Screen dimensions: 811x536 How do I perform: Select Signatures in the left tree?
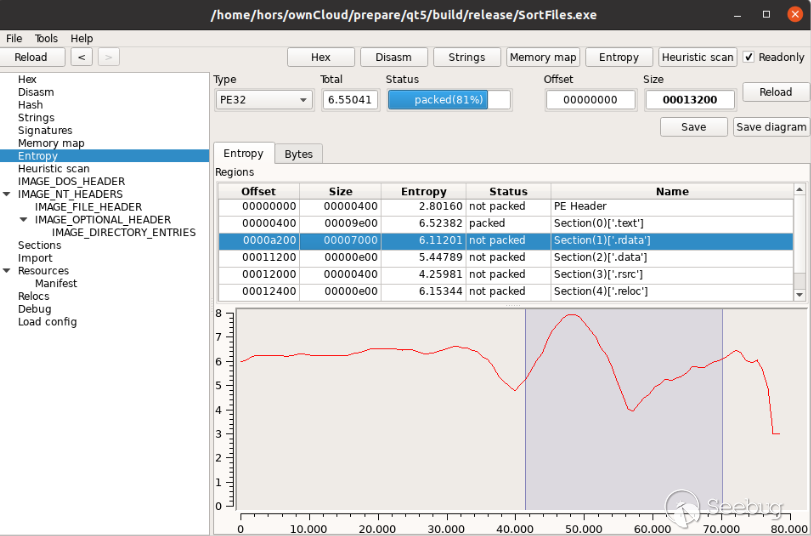click(45, 130)
